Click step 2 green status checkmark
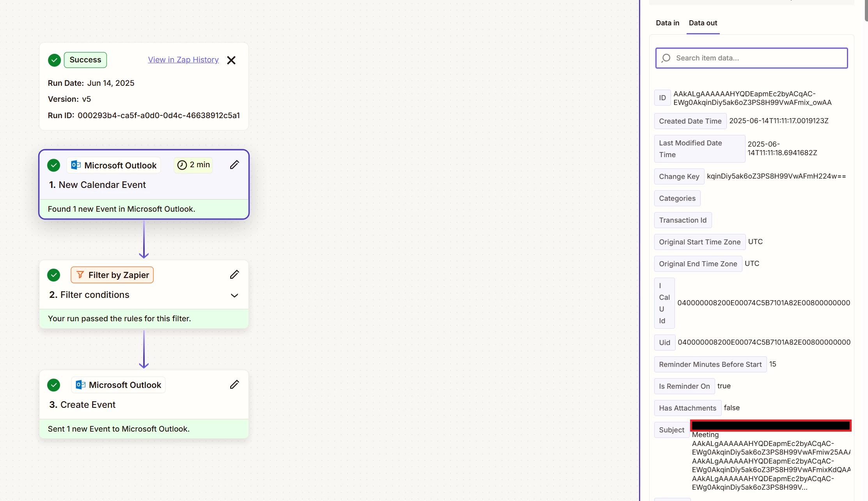868x501 pixels. [54, 275]
